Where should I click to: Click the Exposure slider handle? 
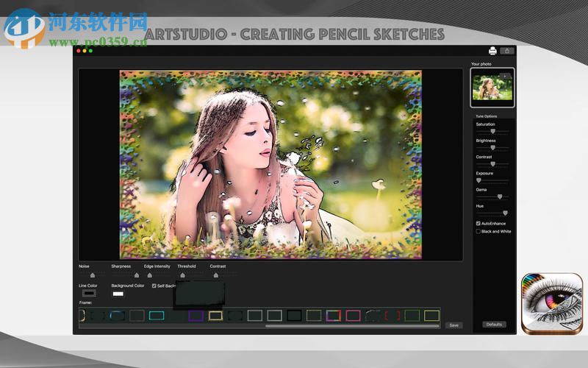pyautogui.click(x=478, y=180)
